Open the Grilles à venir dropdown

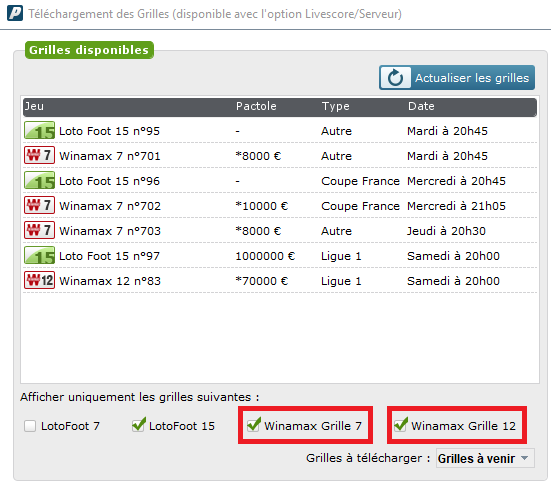(x=485, y=458)
